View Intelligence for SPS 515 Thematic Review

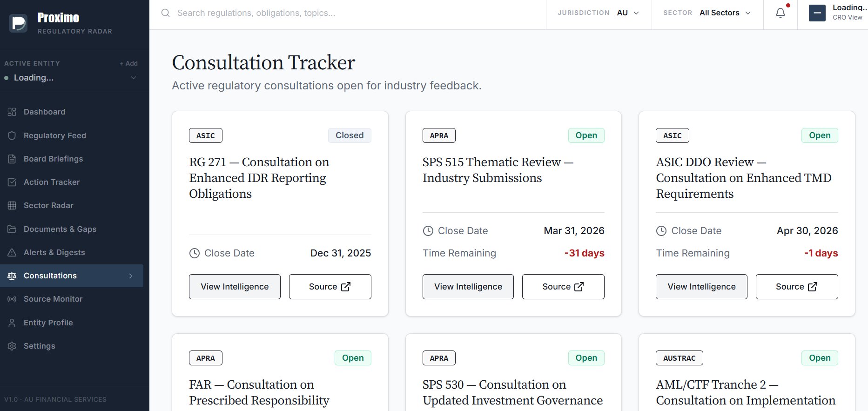[468, 287]
